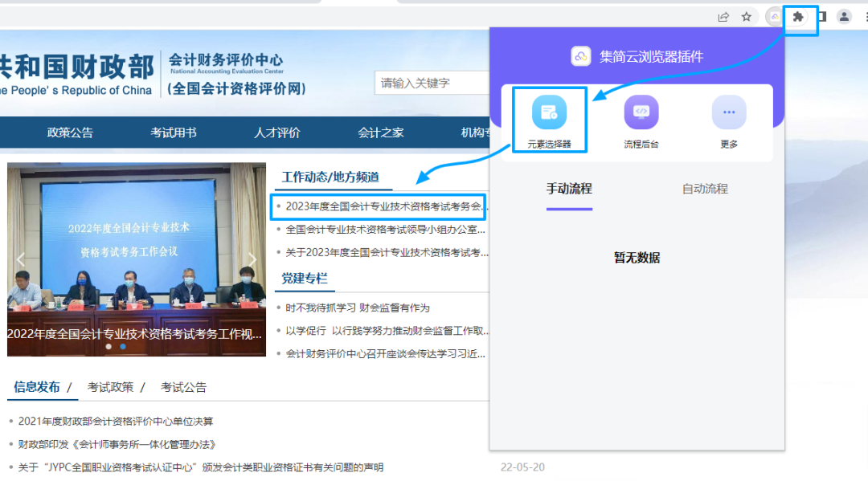Switch to the 手动流程 tab

tap(569, 189)
